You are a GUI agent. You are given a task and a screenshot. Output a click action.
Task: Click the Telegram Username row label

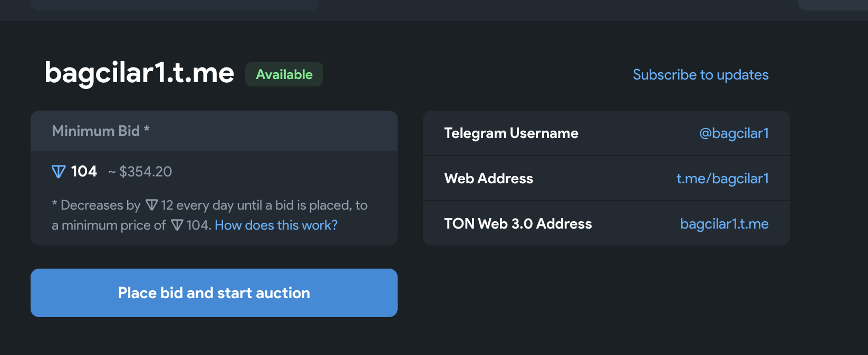[x=511, y=133]
